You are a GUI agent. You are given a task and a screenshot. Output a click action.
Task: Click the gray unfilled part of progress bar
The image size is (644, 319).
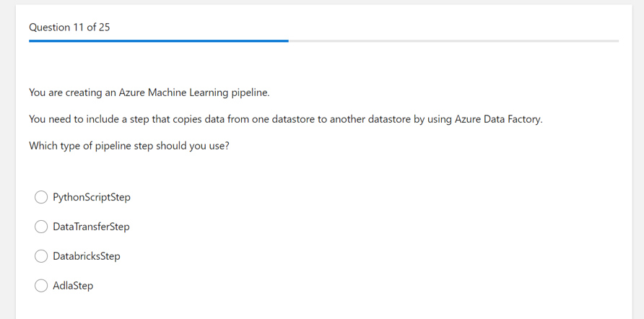(x=454, y=41)
